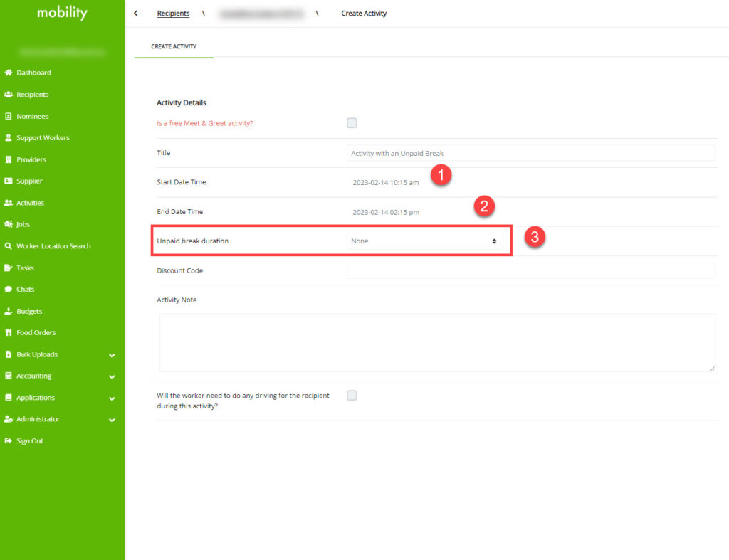Click the back arrow beside Recipients breadcrumb
The height and width of the screenshot is (560, 729).
(x=136, y=14)
